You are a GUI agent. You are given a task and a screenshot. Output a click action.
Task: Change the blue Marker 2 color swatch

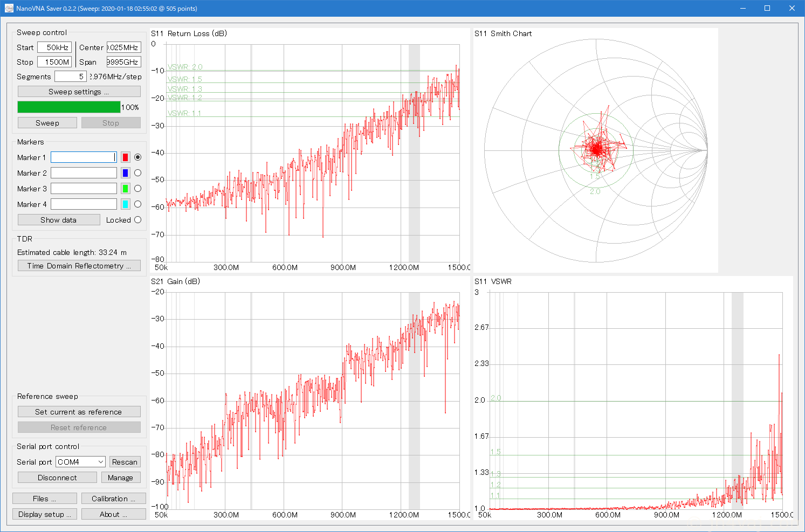click(x=125, y=173)
